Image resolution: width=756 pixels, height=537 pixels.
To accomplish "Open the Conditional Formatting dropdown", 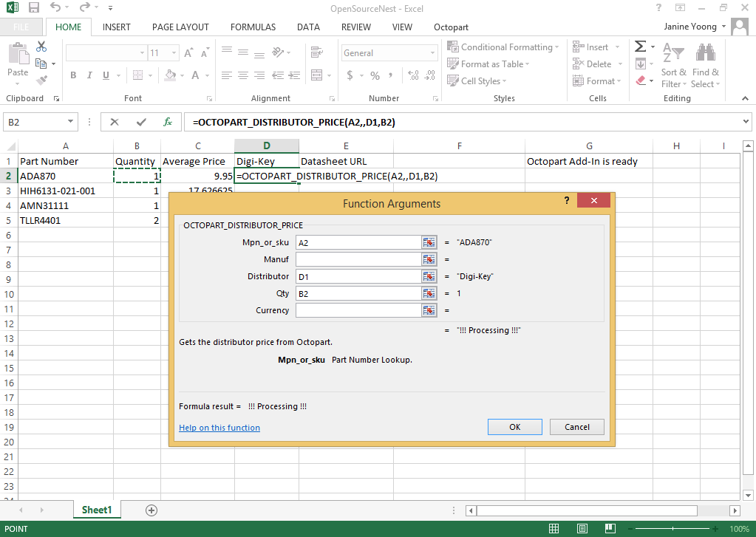I will [x=505, y=47].
